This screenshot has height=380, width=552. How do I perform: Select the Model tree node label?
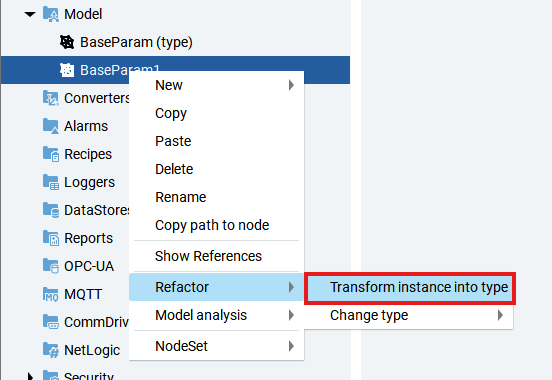[83, 14]
